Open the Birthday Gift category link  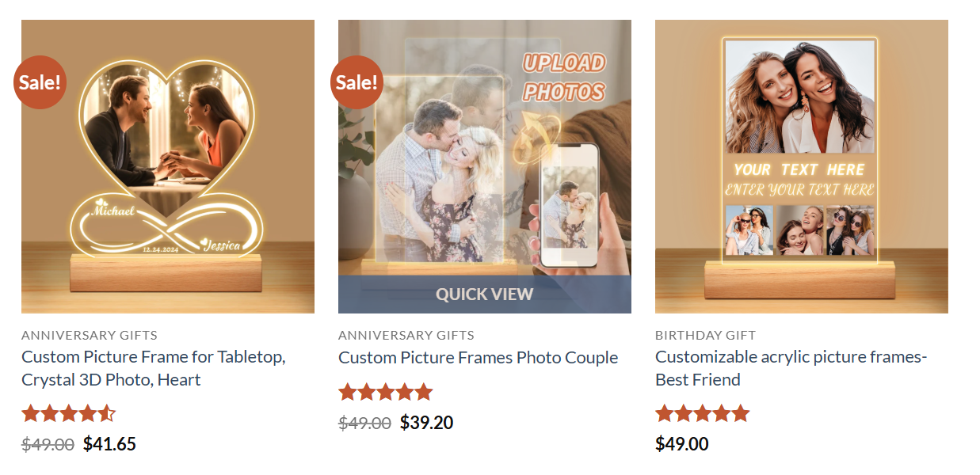tap(706, 335)
